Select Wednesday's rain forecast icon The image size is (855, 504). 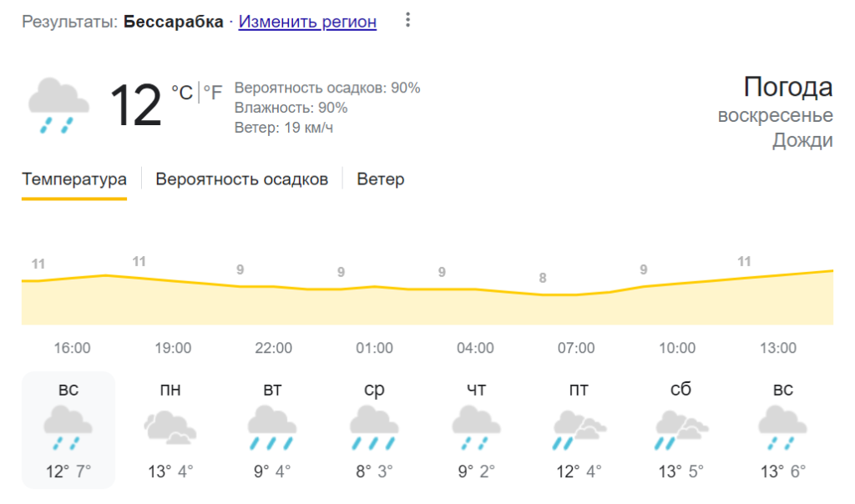click(374, 427)
